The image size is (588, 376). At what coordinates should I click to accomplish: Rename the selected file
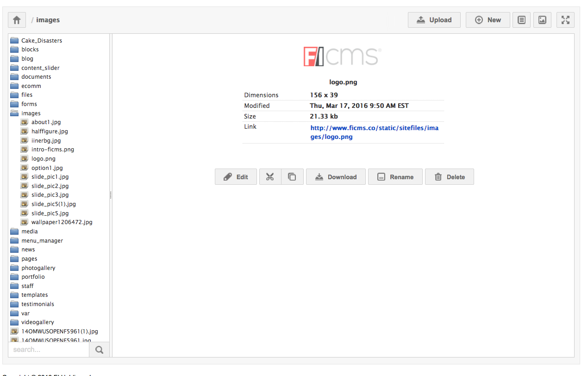point(395,177)
